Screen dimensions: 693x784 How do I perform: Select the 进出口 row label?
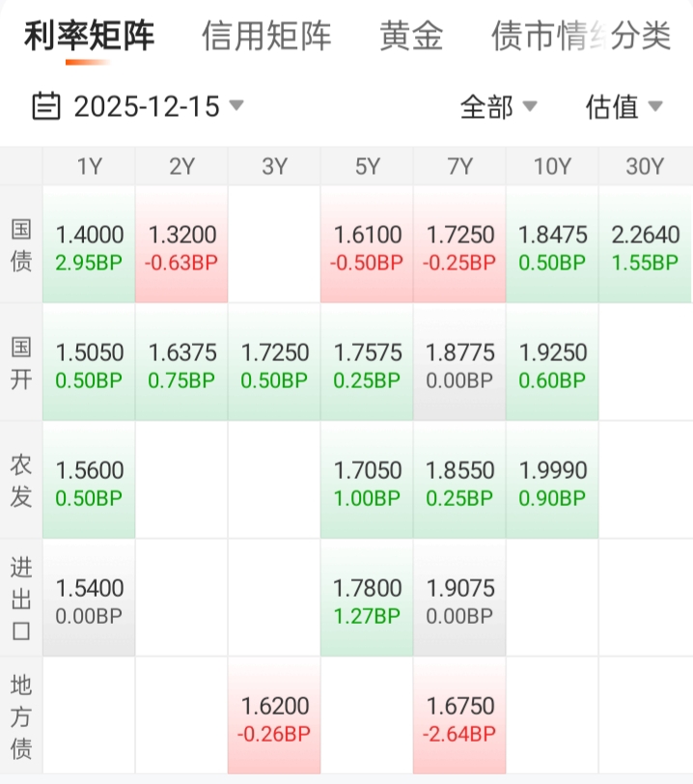pos(21,598)
